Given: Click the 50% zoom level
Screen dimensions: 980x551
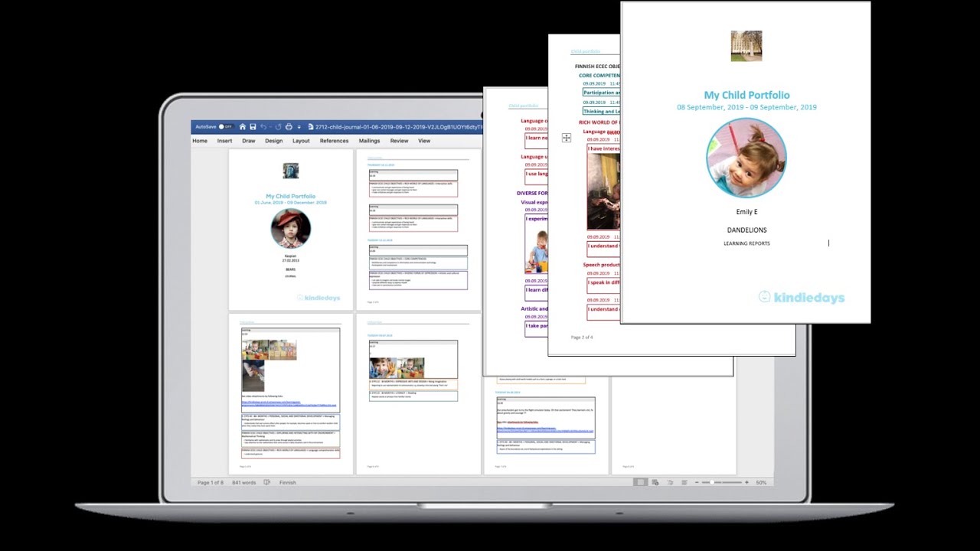Looking at the screenshot, I should point(761,483).
